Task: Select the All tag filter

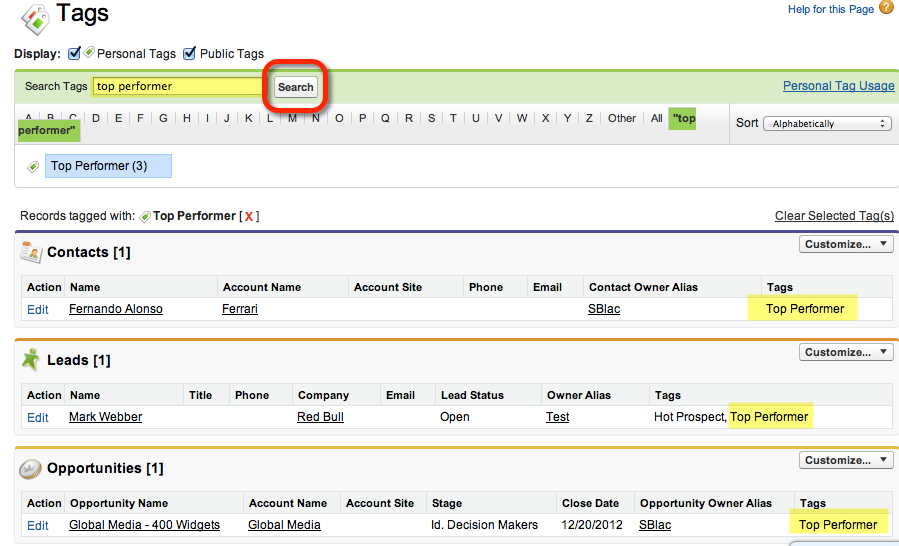Action: [656, 118]
